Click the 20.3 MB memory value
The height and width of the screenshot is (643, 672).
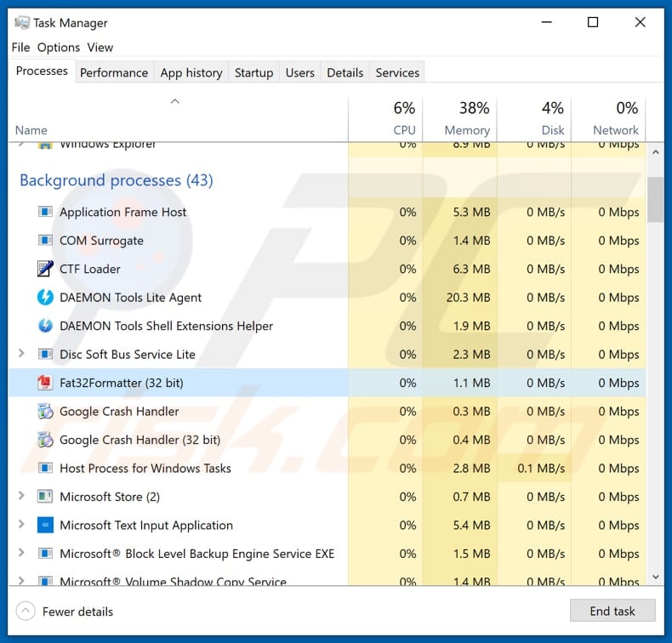pyautogui.click(x=468, y=297)
